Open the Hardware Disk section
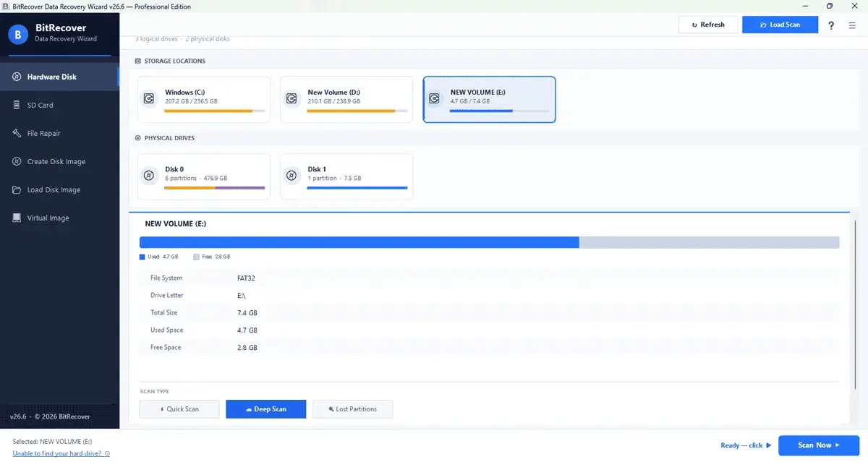The width and height of the screenshot is (868, 462). click(59, 77)
